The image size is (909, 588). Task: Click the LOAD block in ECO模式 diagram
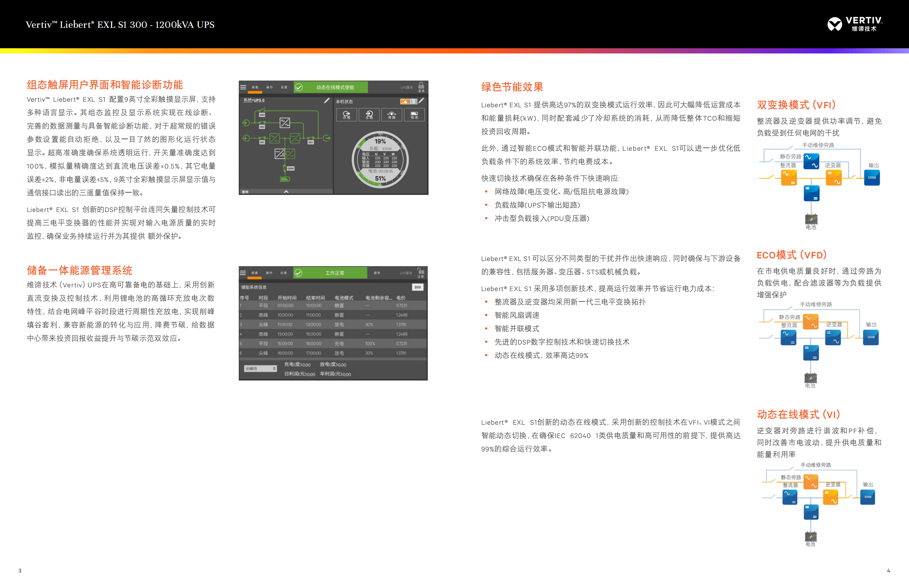click(x=871, y=337)
